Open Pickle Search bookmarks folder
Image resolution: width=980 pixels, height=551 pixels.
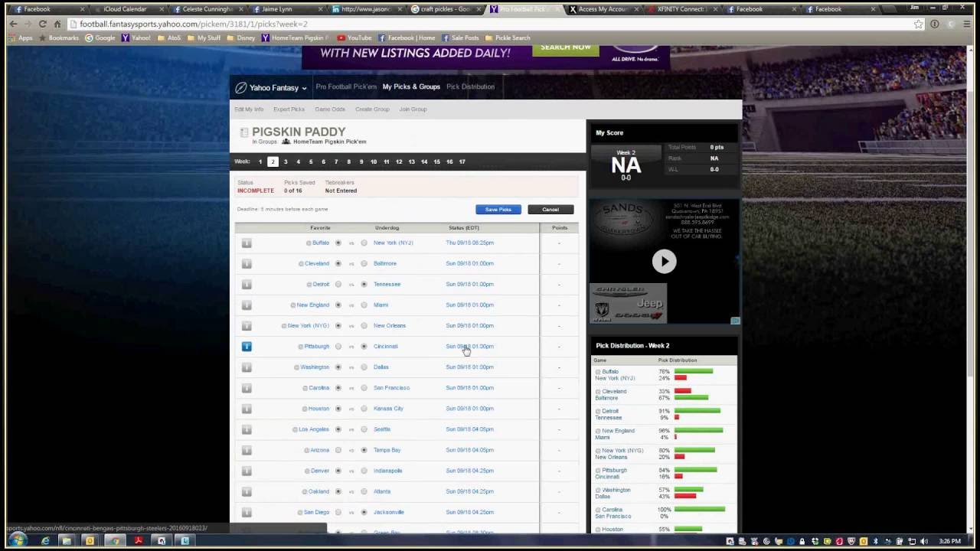pyautogui.click(x=507, y=37)
